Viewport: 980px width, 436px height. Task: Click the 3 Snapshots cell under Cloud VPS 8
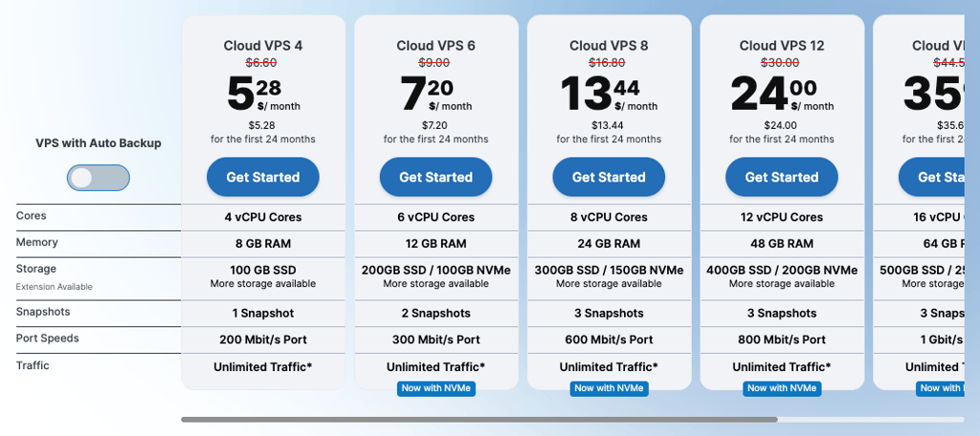point(609,314)
